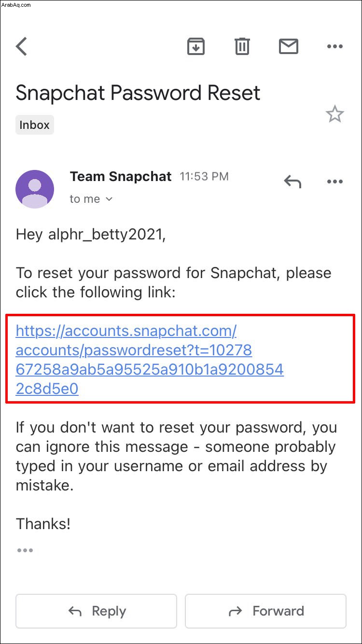Tap the 'Hey alphr_betty2021' greeting text
The height and width of the screenshot is (644, 362).
point(91,235)
